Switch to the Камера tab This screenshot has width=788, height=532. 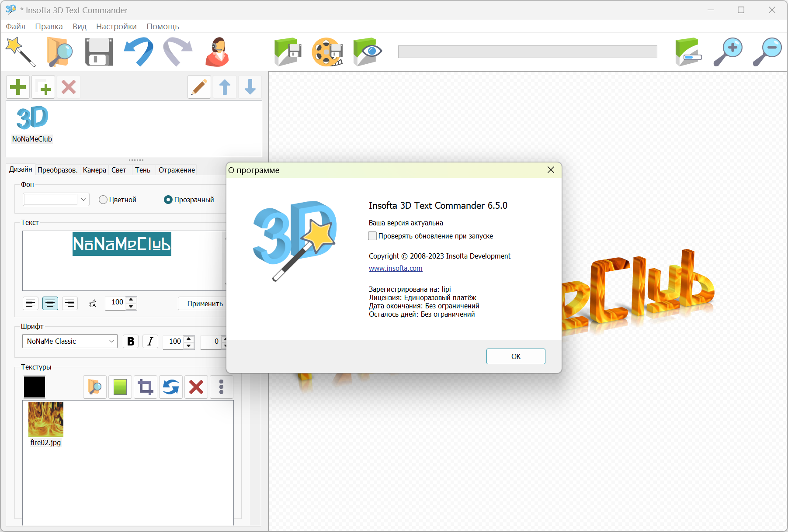[x=94, y=170]
